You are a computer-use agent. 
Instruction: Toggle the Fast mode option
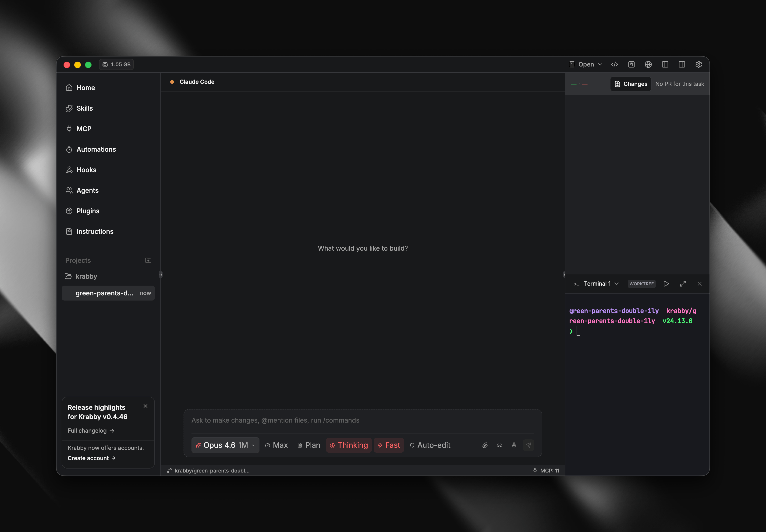click(389, 445)
